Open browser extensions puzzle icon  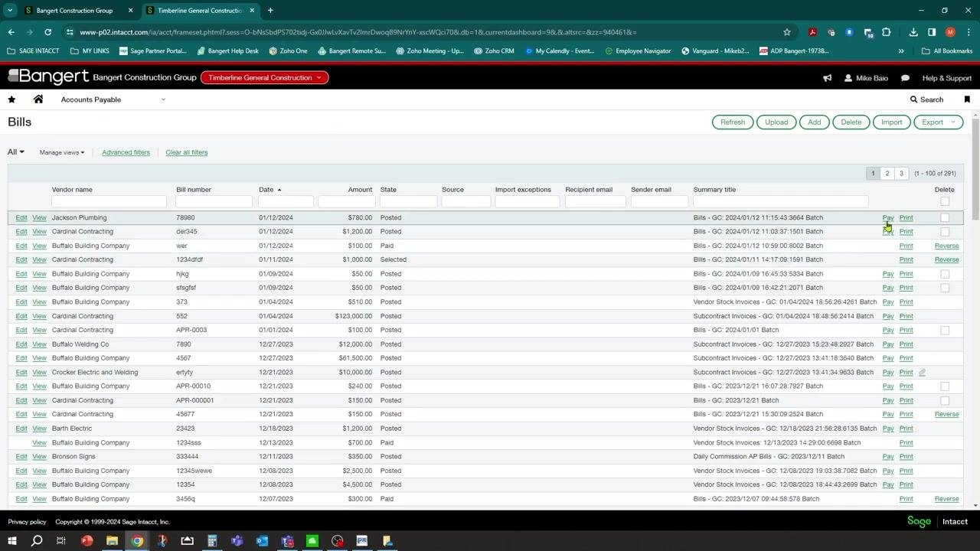887,32
